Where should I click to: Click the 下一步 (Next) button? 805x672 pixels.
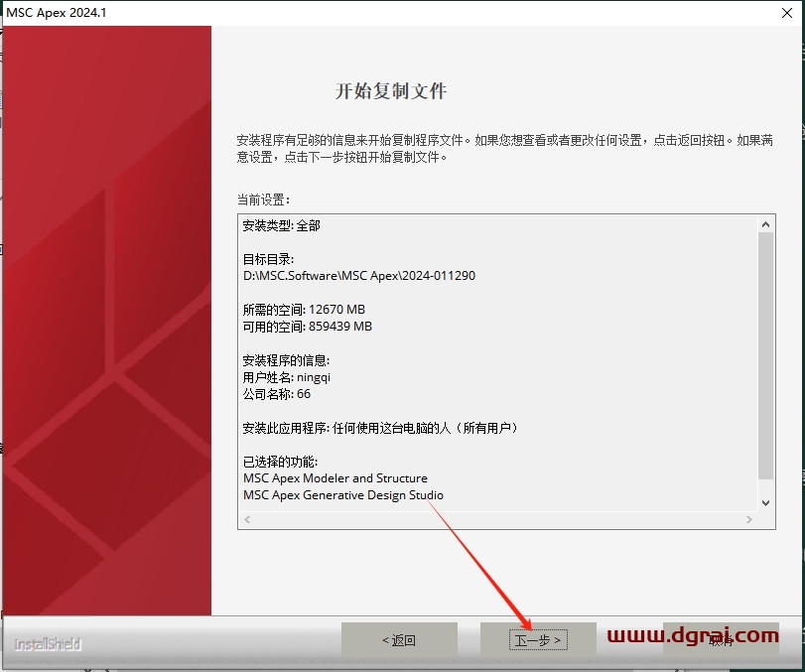[x=538, y=639]
